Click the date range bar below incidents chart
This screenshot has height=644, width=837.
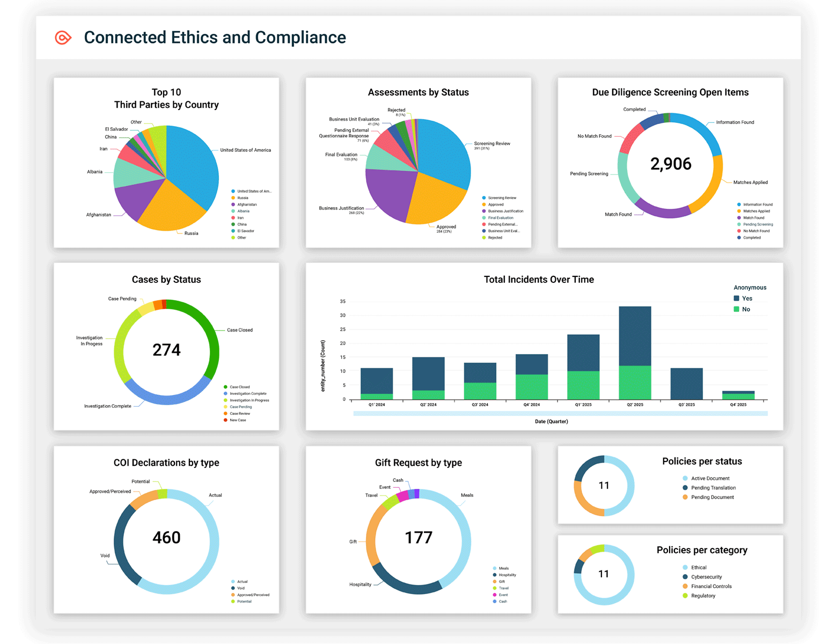coord(560,414)
